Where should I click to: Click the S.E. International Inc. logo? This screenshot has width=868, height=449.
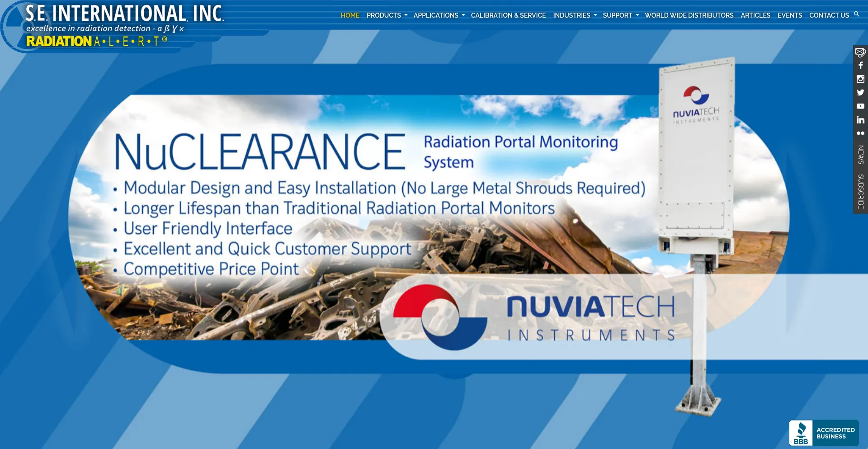pyautogui.click(x=123, y=25)
